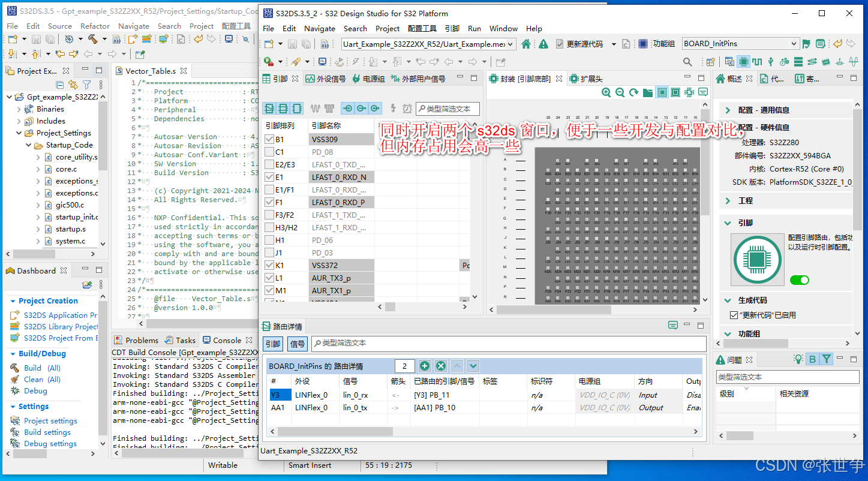The image size is (868, 481).
Task: Expand the Binaries tree node
Action: tap(19, 109)
